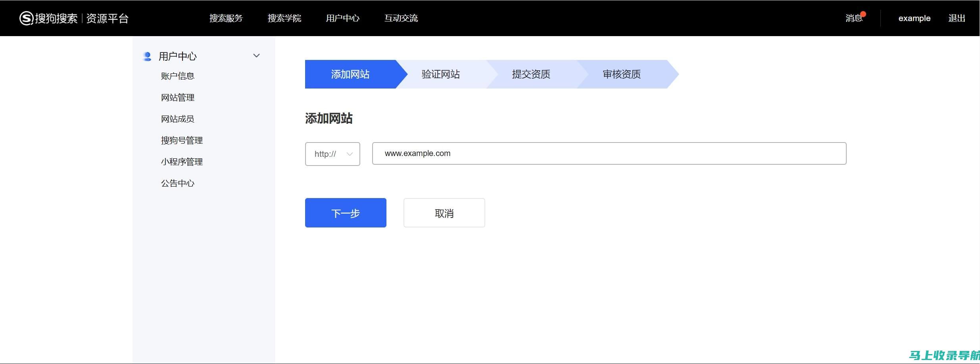Open 用户中心 in top navigation

[342, 18]
